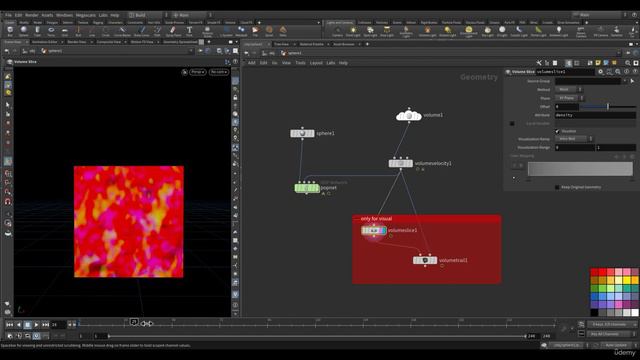
Task: Open parameter gear menu for volumeslice1
Action: pyautogui.click(x=600, y=72)
